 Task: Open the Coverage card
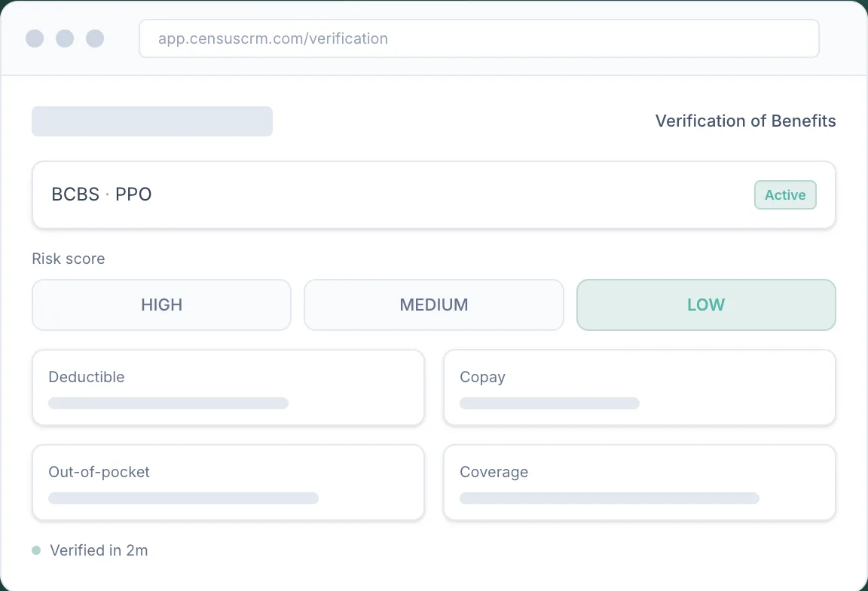pyautogui.click(x=640, y=482)
